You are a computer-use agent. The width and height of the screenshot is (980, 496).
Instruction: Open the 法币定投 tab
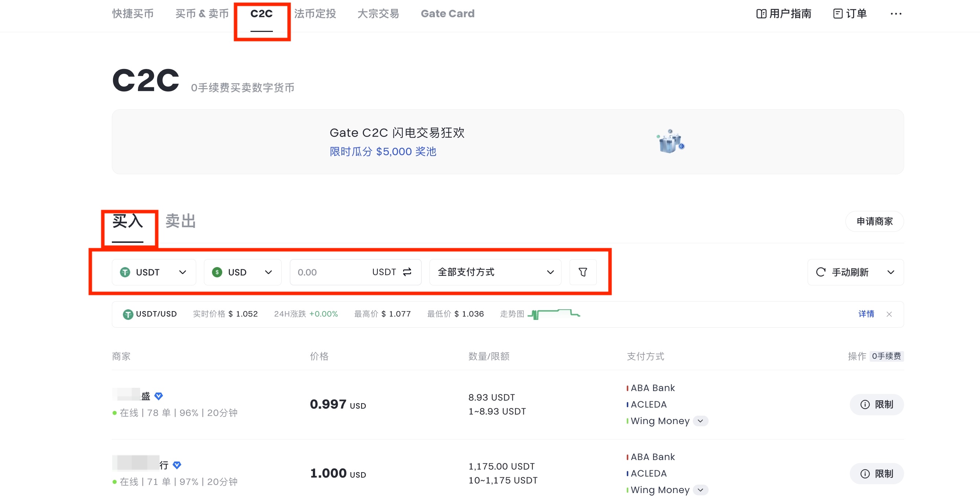[x=315, y=14]
